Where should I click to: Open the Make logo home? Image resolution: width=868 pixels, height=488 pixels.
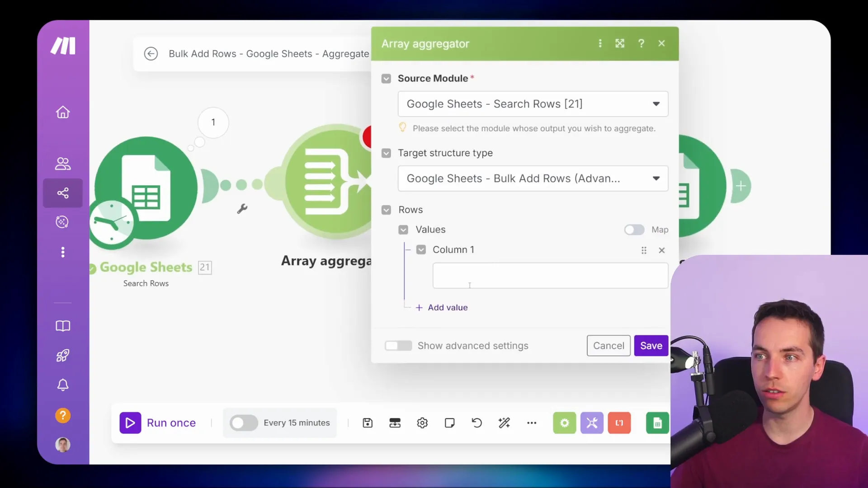pos(63,46)
